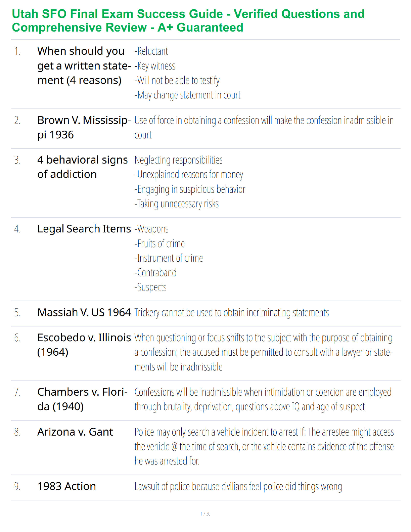The image size is (411, 532).
Task: Select the term 'When should you get a written statement'
Action: 84,65
